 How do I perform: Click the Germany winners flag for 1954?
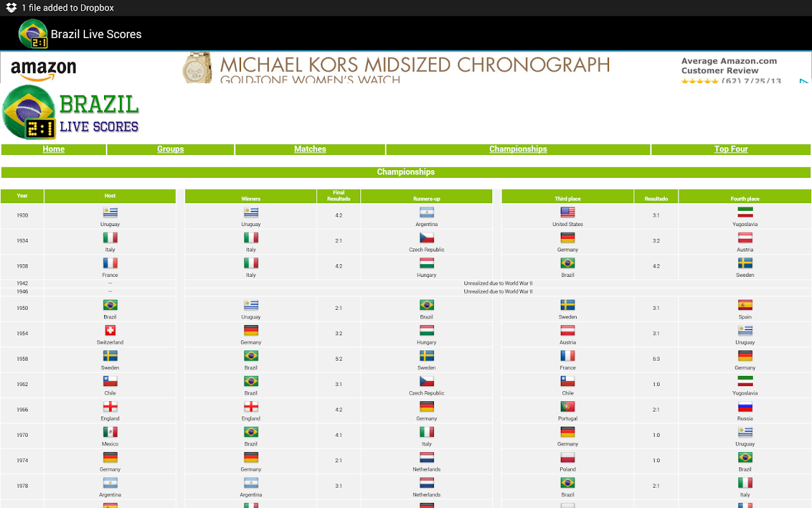[x=251, y=331]
